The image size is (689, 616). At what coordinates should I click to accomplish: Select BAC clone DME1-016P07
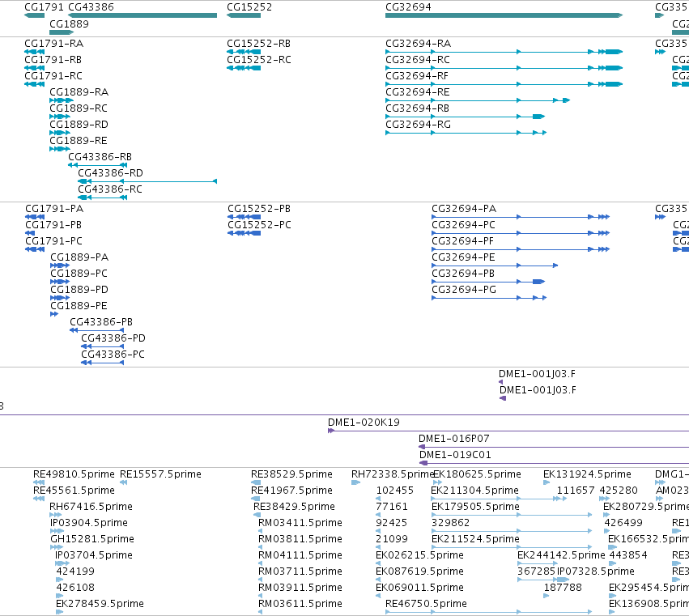pos(454,439)
